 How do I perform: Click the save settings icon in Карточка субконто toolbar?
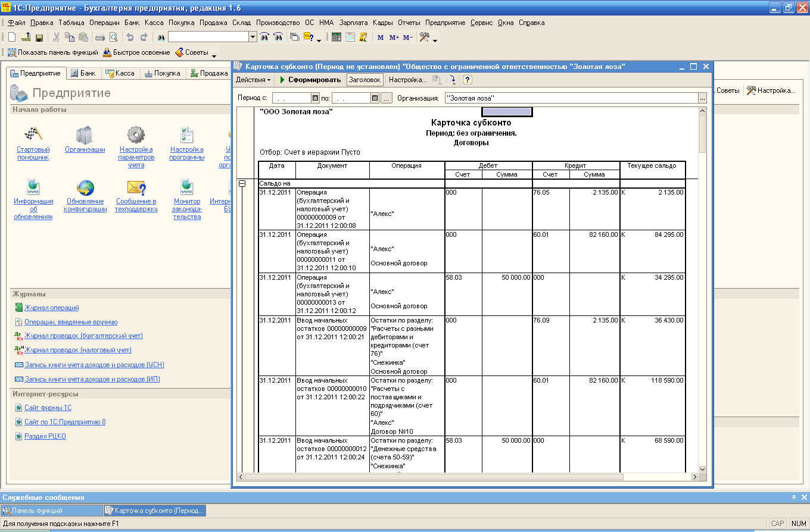pos(451,80)
